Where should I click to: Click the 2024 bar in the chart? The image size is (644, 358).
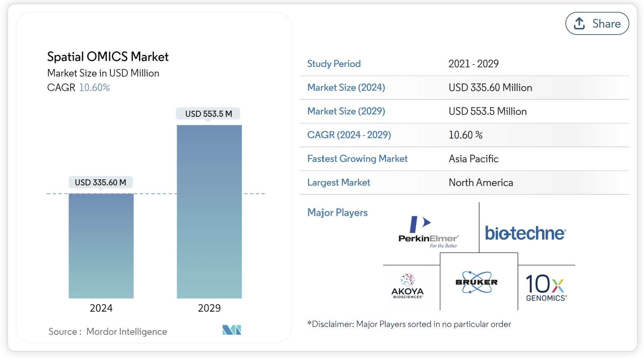coord(101,246)
